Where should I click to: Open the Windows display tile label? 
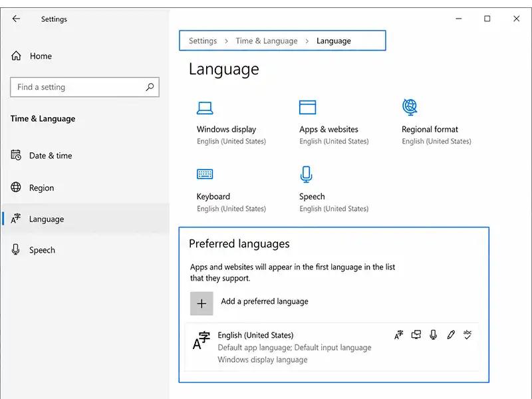(x=226, y=129)
